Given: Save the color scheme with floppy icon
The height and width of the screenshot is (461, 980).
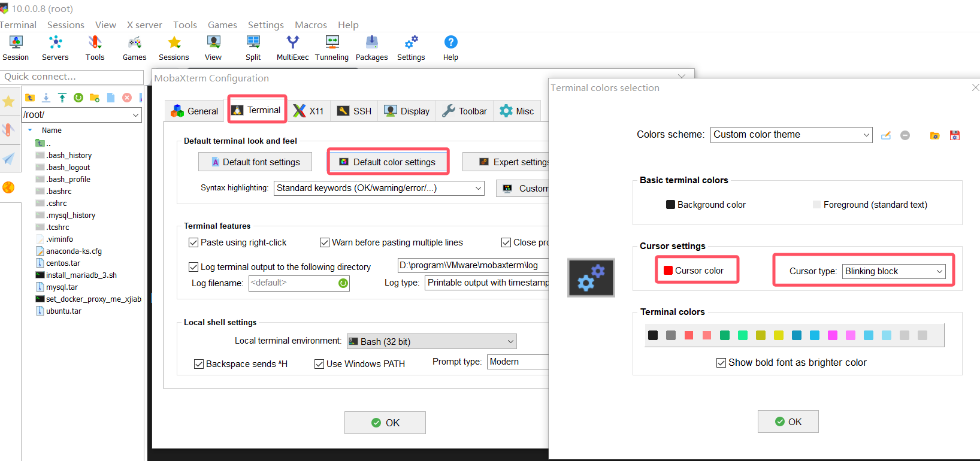Looking at the screenshot, I should [955, 135].
